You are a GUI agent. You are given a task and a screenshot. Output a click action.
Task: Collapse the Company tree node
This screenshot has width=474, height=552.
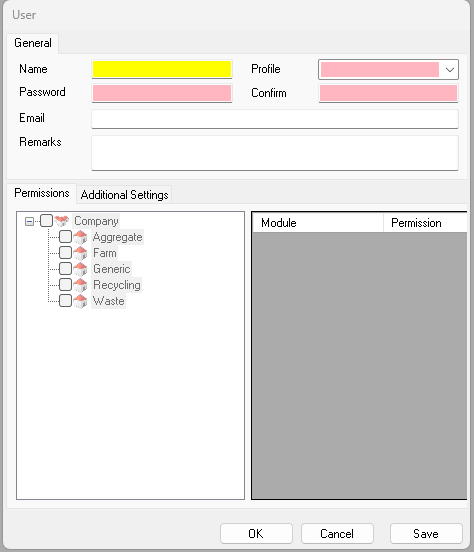coord(30,221)
